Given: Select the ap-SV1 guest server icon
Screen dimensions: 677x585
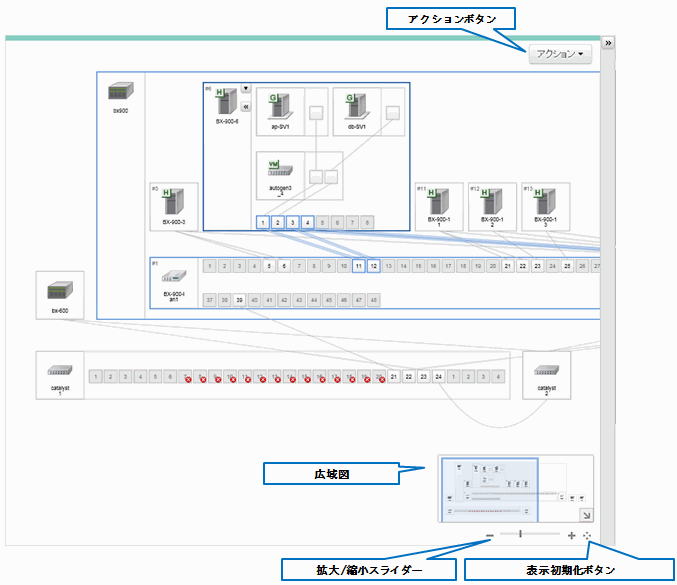Looking at the screenshot, I should coord(280,107).
